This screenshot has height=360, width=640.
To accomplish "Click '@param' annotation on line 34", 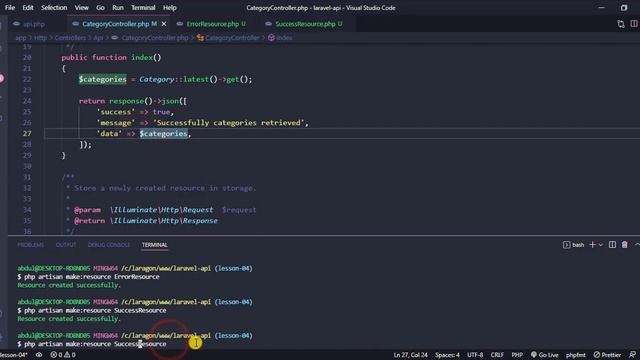I will tap(87, 210).
